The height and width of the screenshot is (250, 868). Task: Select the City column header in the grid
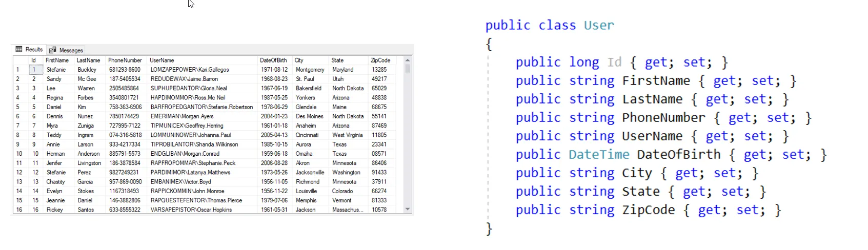[311, 60]
